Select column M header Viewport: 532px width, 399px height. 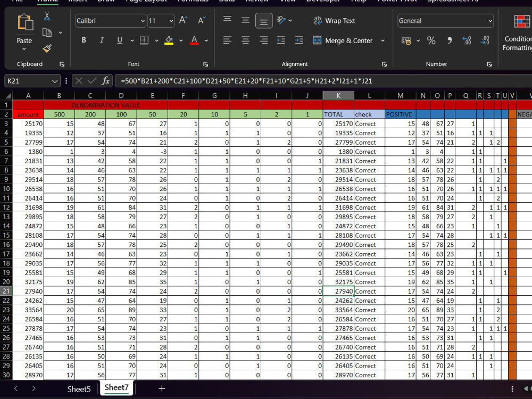pos(401,96)
